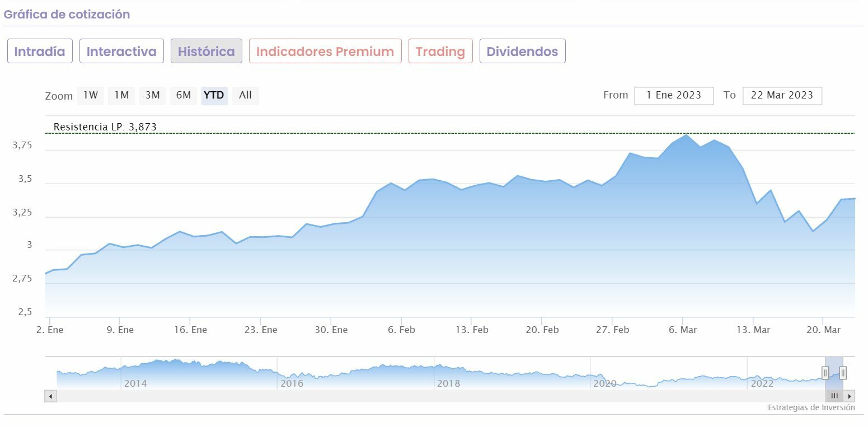The height and width of the screenshot is (427, 868).
Task: Click the navigator scroll-left arrow
Action: tap(50, 396)
